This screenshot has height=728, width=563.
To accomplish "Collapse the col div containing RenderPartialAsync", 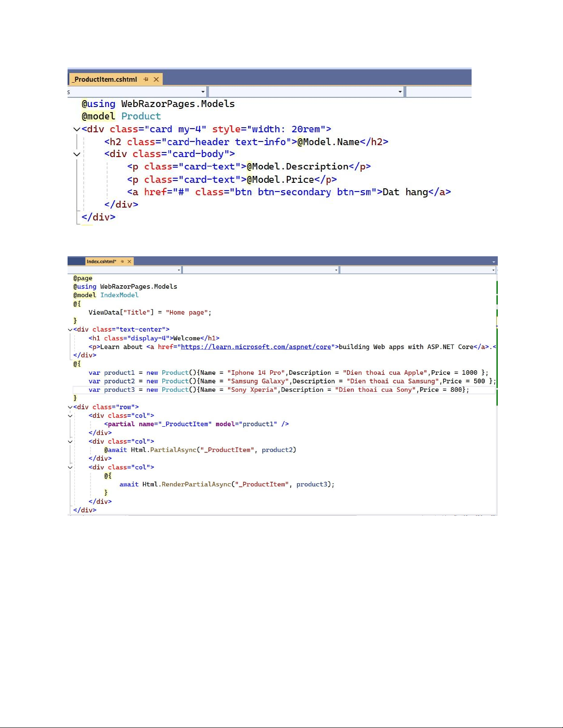I will [x=70, y=468].
